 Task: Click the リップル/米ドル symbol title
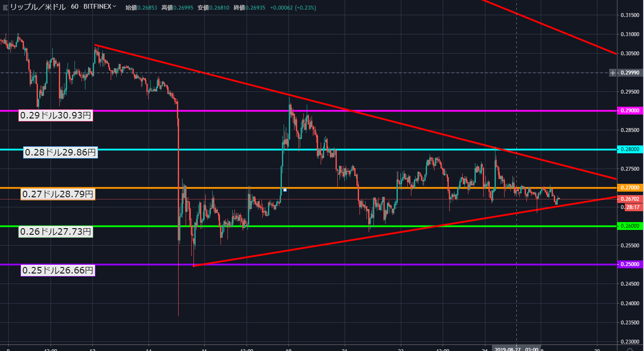(37, 7)
